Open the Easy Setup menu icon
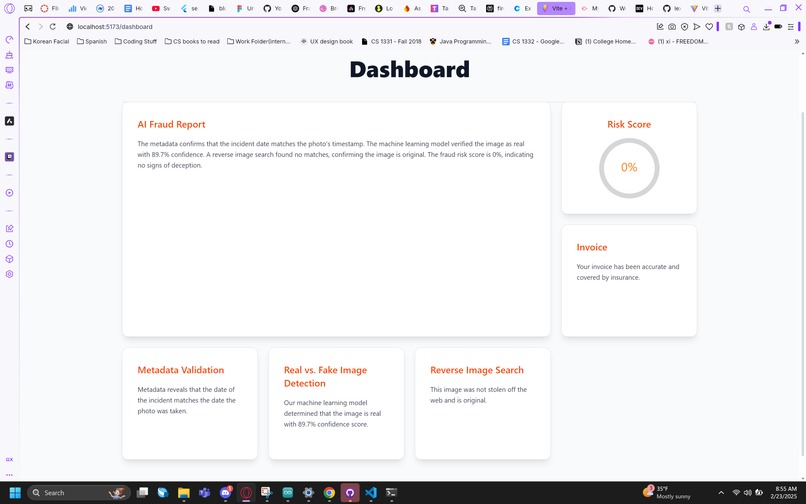 [x=791, y=27]
